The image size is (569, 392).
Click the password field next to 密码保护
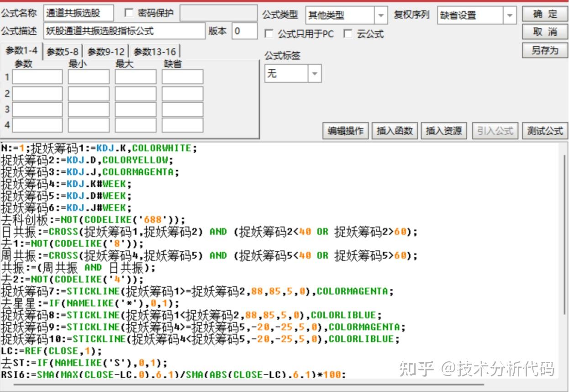coord(218,13)
